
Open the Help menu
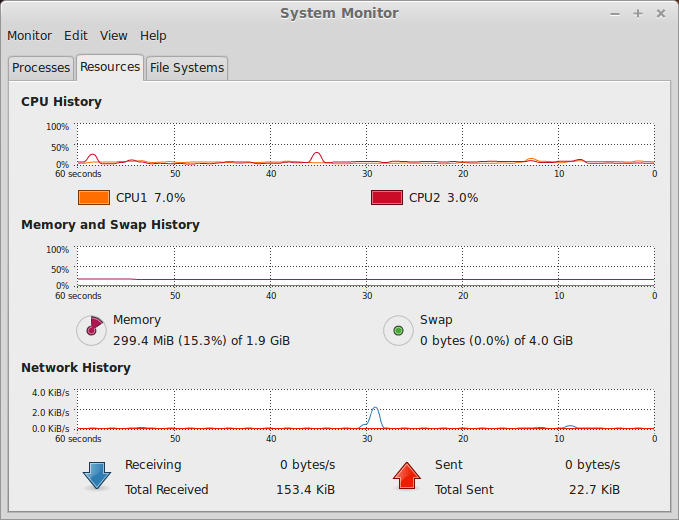[153, 36]
